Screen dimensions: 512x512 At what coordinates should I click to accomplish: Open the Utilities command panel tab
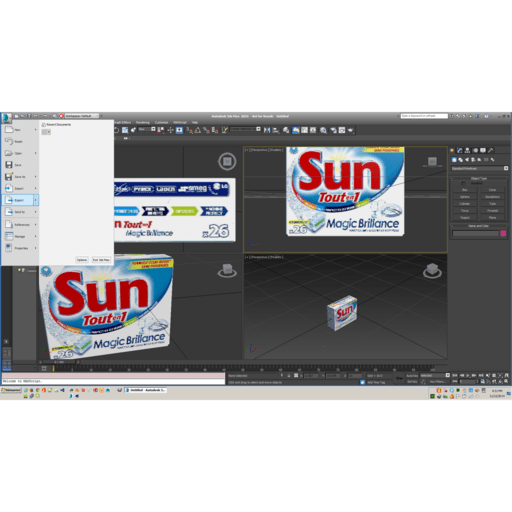coord(490,150)
